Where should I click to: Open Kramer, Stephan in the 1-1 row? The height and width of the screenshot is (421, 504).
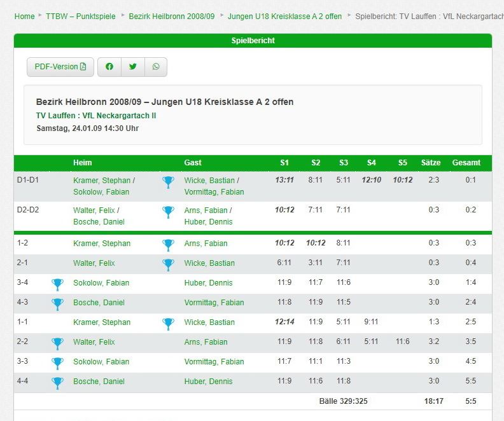(x=102, y=322)
